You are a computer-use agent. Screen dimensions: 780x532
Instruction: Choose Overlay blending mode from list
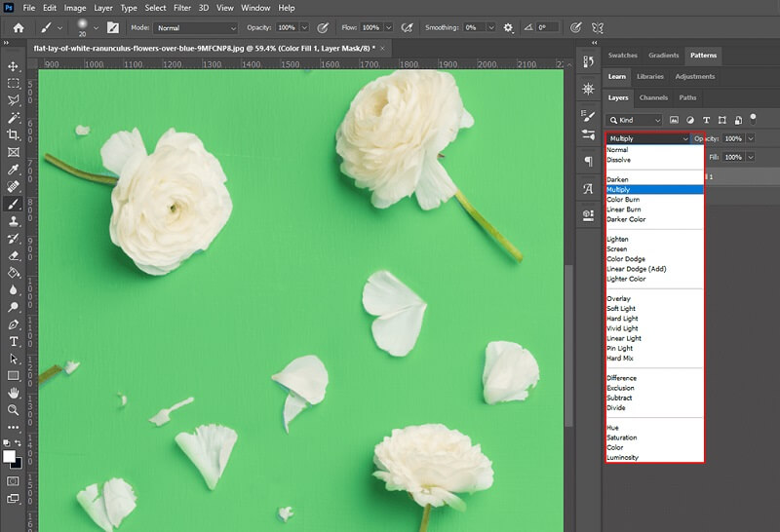618,299
